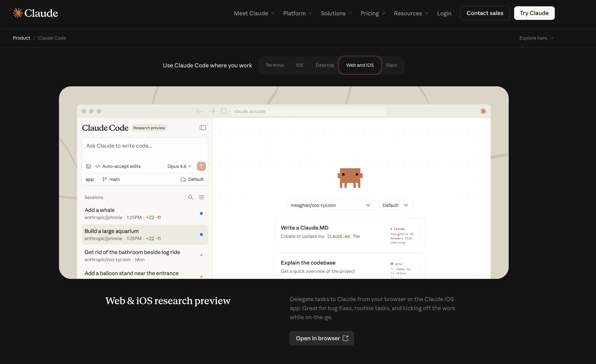Viewport: 596px width, 364px height.
Task: Attach an image to the prompt
Action: (88, 166)
